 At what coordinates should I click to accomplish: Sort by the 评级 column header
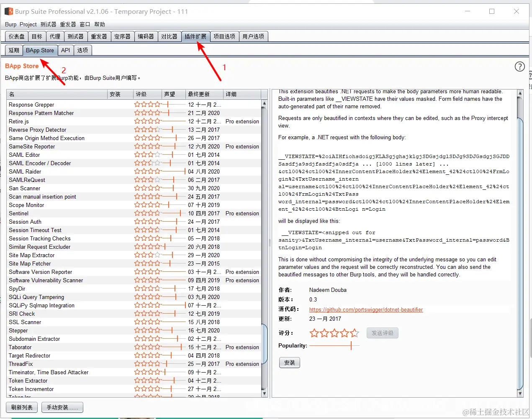pos(147,94)
